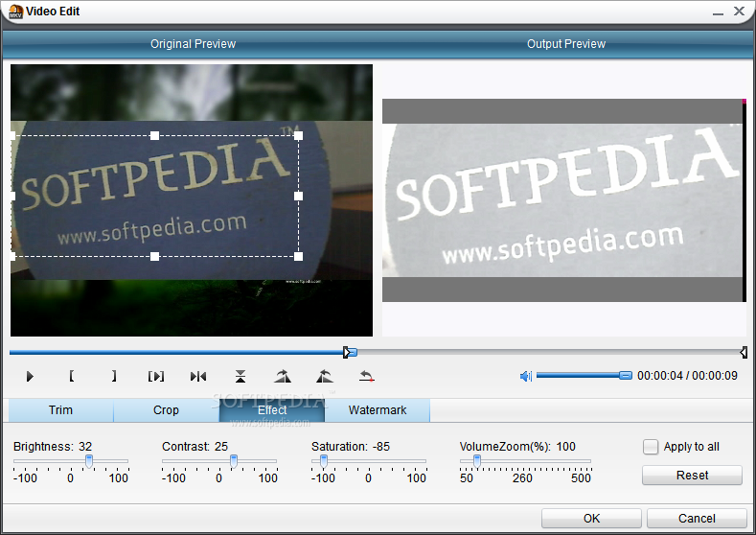Click the MKV app icon in title bar

click(x=15, y=12)
